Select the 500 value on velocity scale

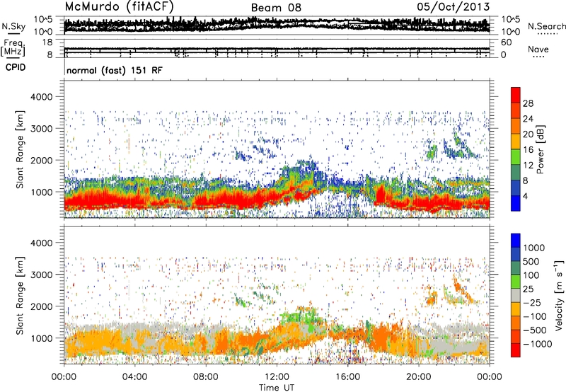tap(531, 261)
